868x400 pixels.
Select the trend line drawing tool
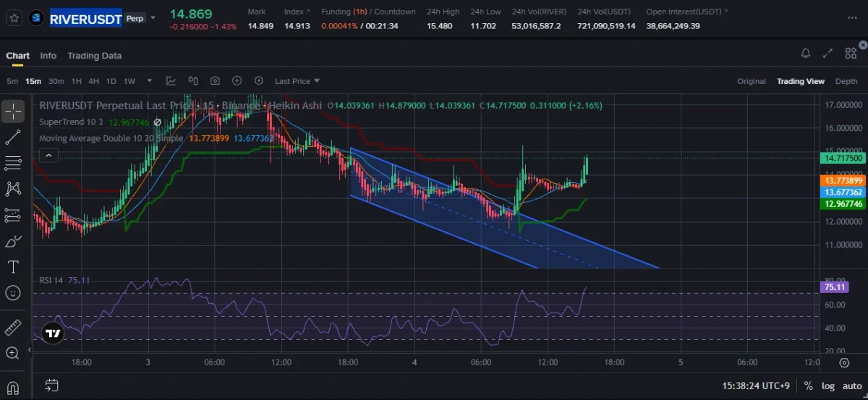point(13,137)
